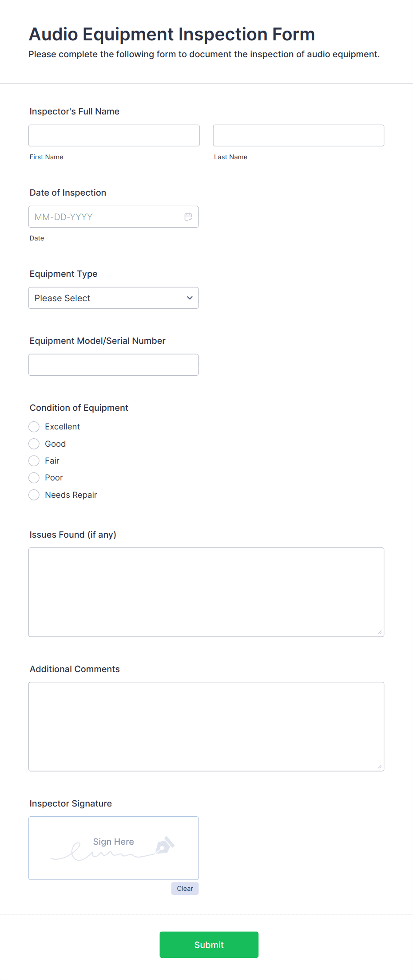
Task: Click inside the Issues Found text area
Action: coord(206,592)
